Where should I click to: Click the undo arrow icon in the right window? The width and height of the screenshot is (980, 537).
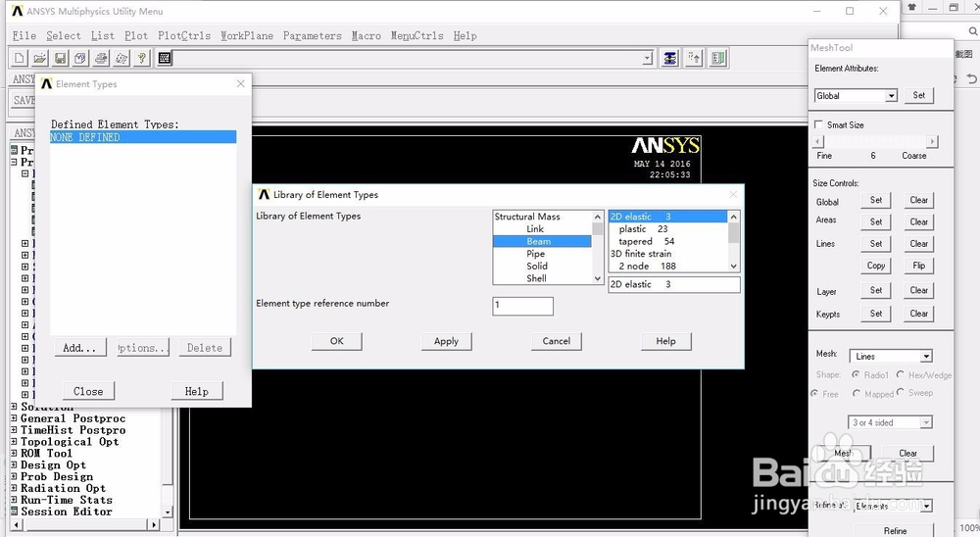[x=972, y=78]
